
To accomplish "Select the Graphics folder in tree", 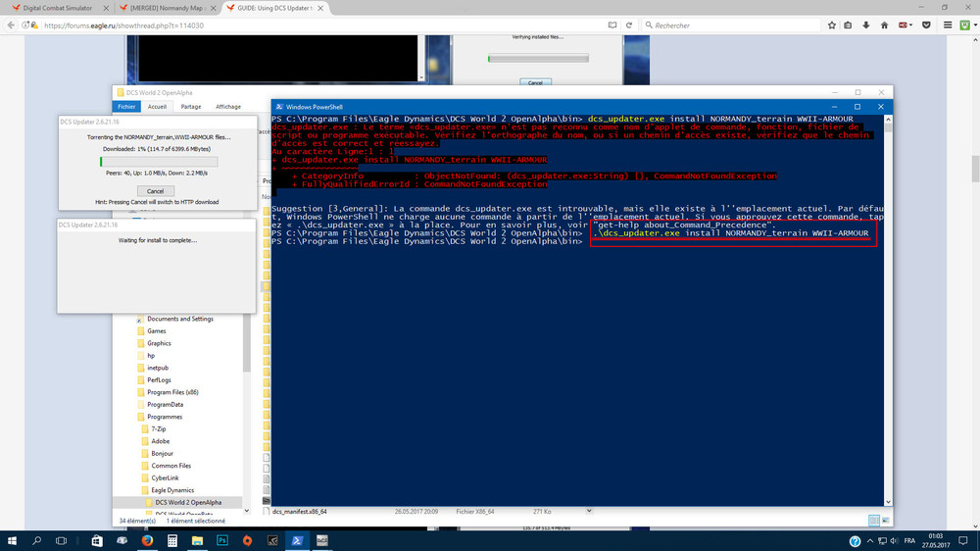I will click(159, 343).
